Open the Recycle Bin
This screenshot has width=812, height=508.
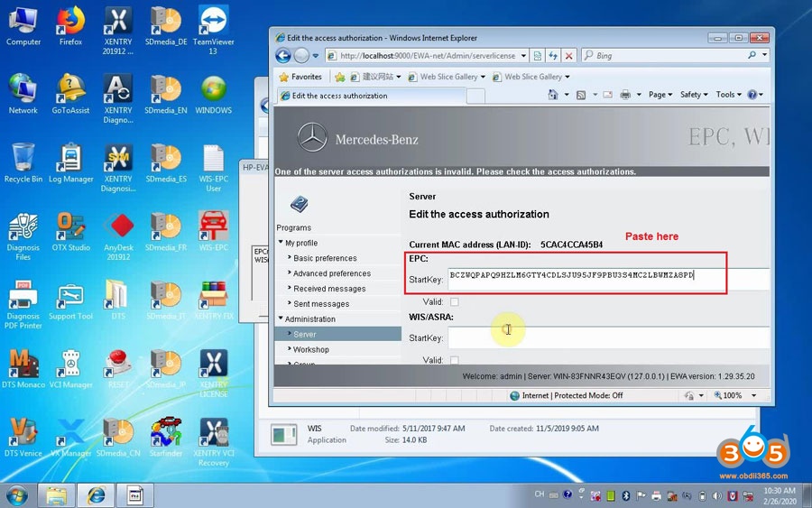pyautogui.click(x=23, y=163)
